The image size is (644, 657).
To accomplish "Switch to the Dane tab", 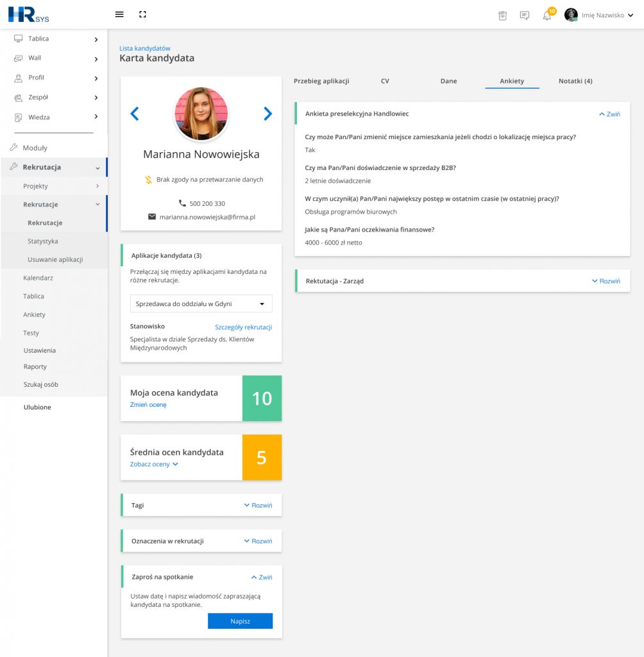I will point(448,81).
